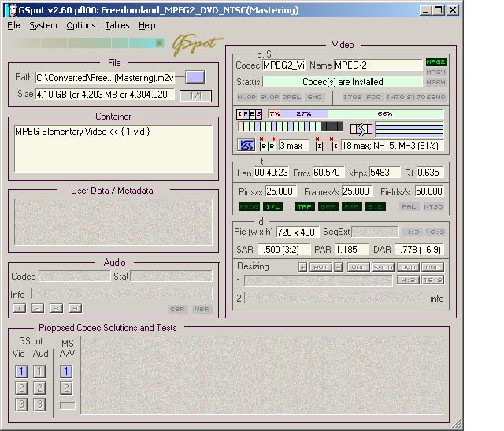
Task: Click the AVI resizing button
Action: [x=321, y=267]
